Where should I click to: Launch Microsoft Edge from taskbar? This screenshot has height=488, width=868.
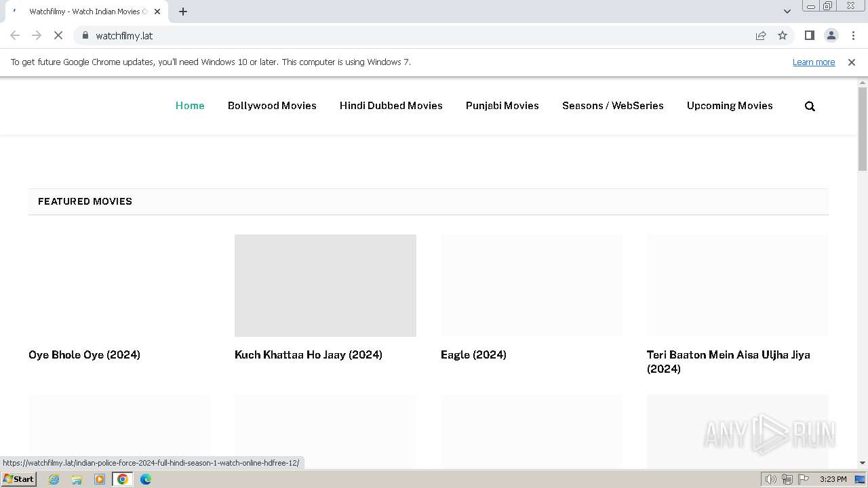(x=146, y=479)
